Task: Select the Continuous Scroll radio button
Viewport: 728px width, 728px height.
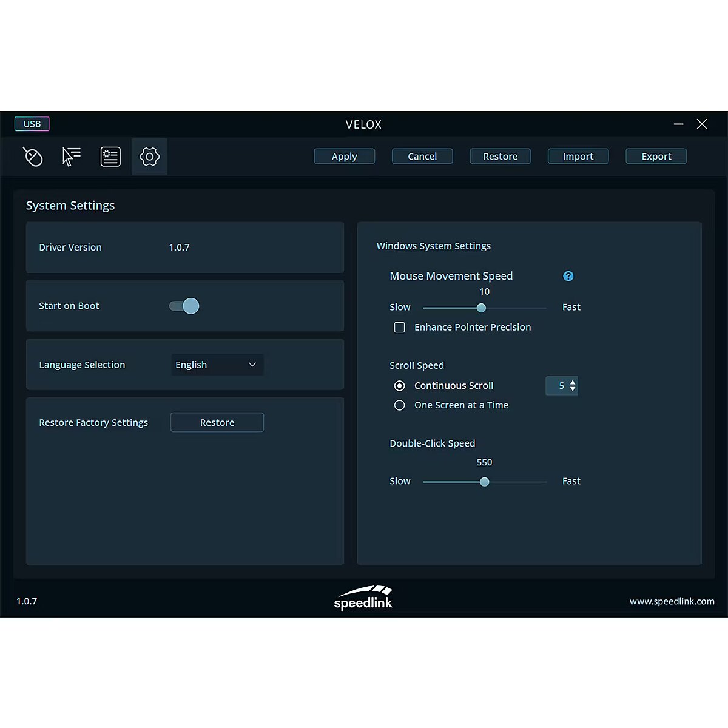Action: pos(400,386)
